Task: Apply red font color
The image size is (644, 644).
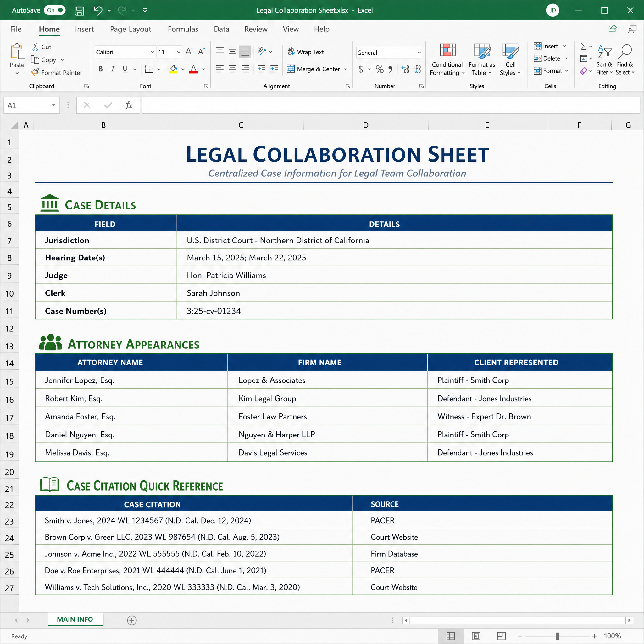Action: pyautogui.click(x=193, y=69)
